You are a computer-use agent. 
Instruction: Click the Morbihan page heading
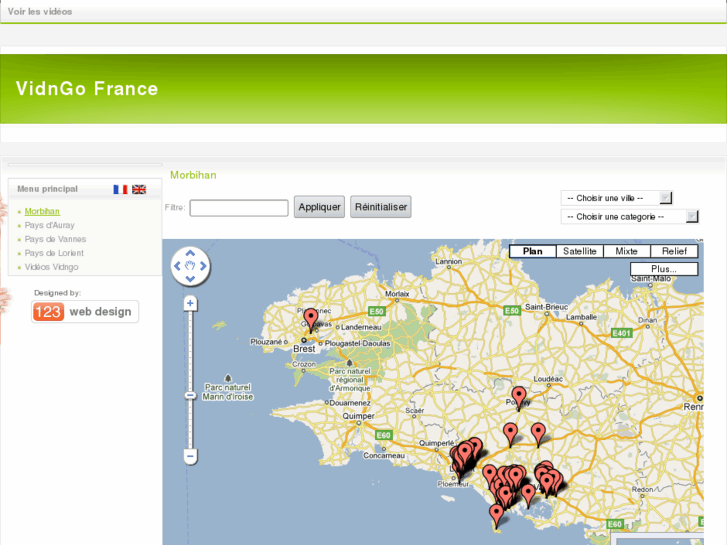[193, 175]
